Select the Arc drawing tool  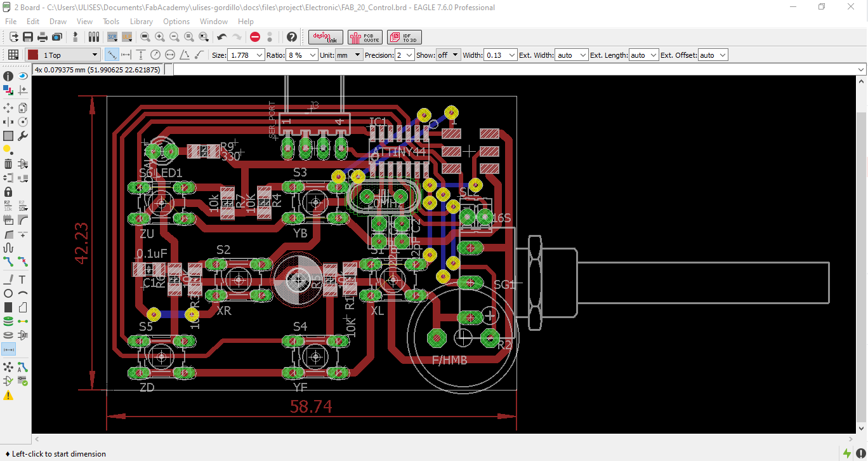point(23,293)
